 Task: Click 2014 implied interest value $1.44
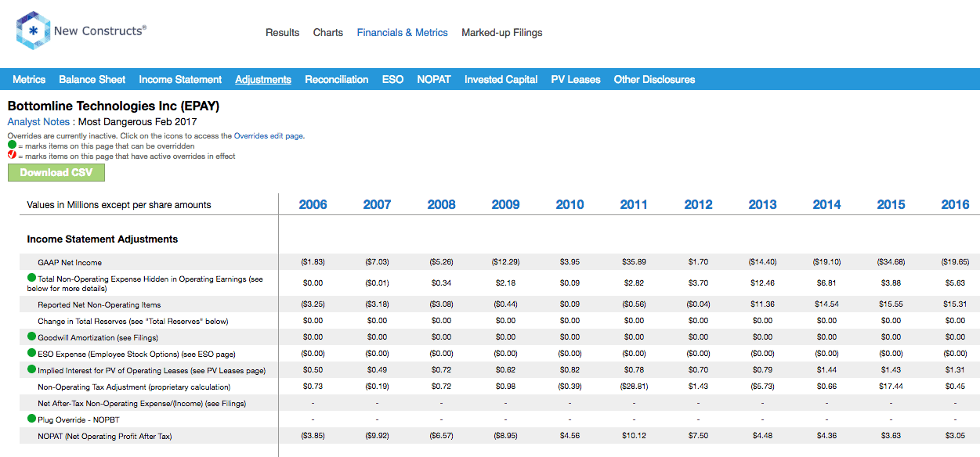pyautogui.click(x=826, y=370)
